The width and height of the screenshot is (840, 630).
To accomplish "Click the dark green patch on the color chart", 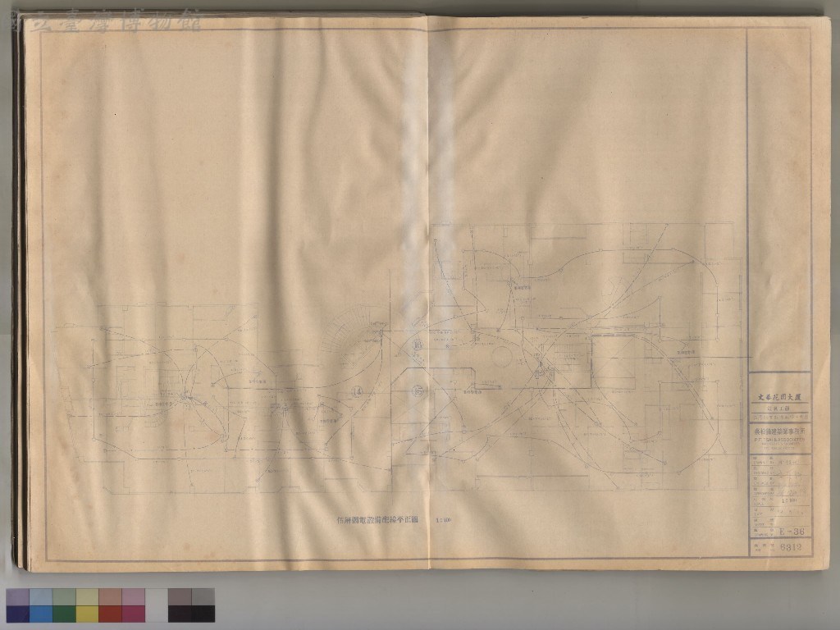I will click(64, 614).
